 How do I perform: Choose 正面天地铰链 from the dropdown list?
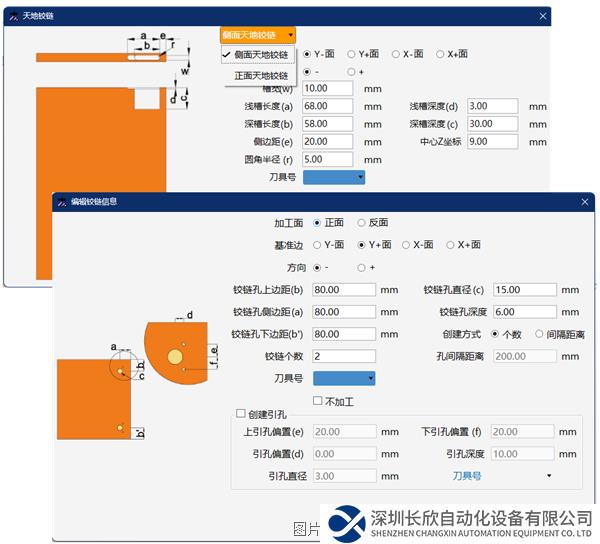261,76
